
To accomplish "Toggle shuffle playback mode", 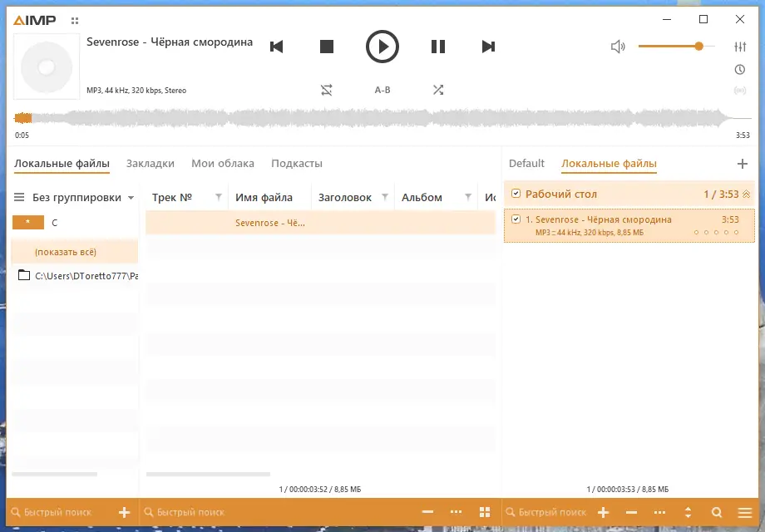I will 438,90.
